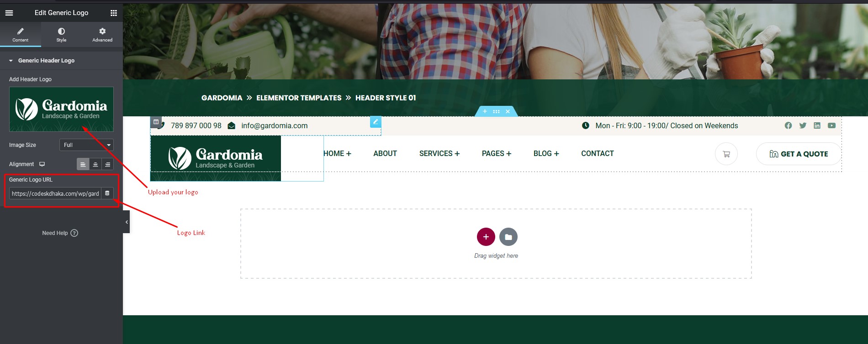
Task: Click the Need Help link
Action: pos(60,233)
